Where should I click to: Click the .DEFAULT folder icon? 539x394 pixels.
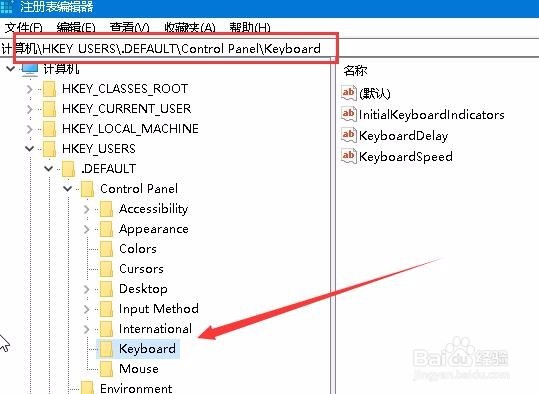(x=69, y=169)
